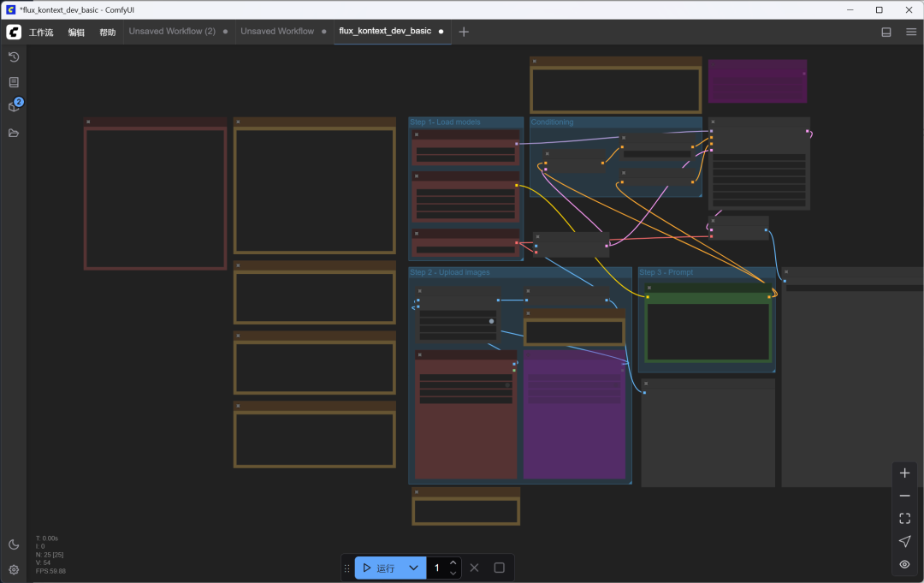This screenshot has width=924, height=583.
Task: Click the batch count field showing 1
Action: (x=436, y=568)
